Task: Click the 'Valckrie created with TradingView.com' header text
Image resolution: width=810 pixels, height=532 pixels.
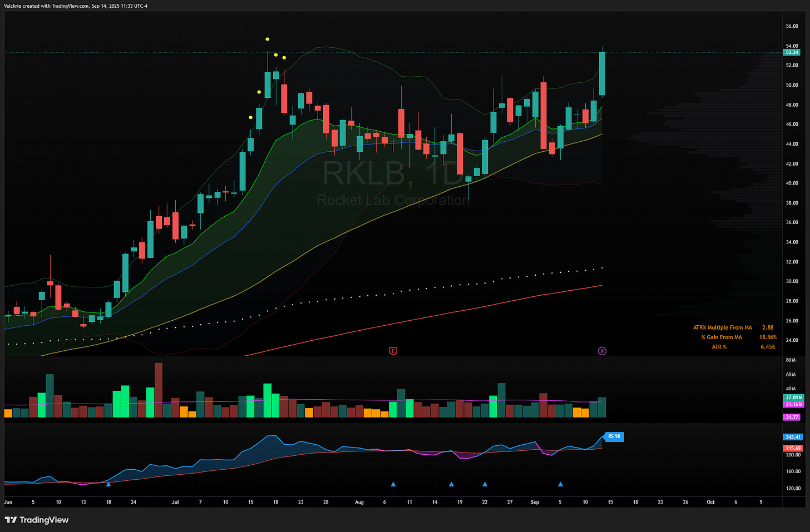Action: [x=46, y=6]
